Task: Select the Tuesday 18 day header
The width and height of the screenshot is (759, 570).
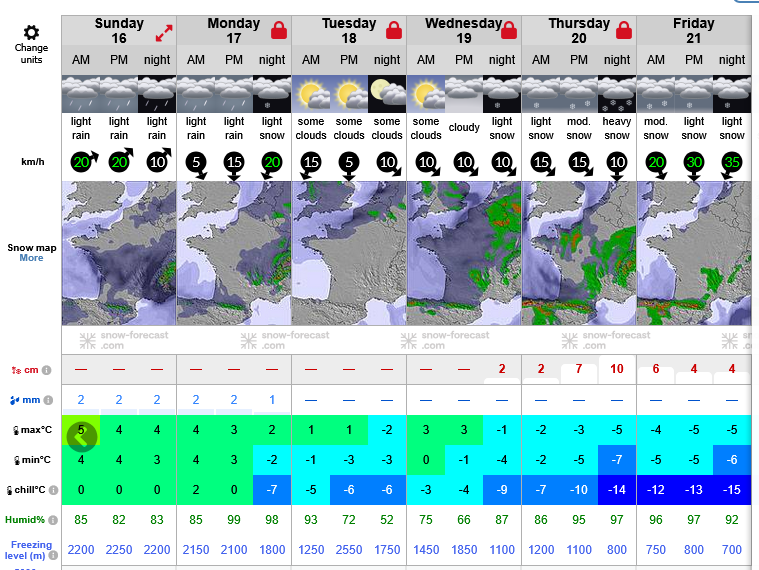Action: [x=349, y=30]
